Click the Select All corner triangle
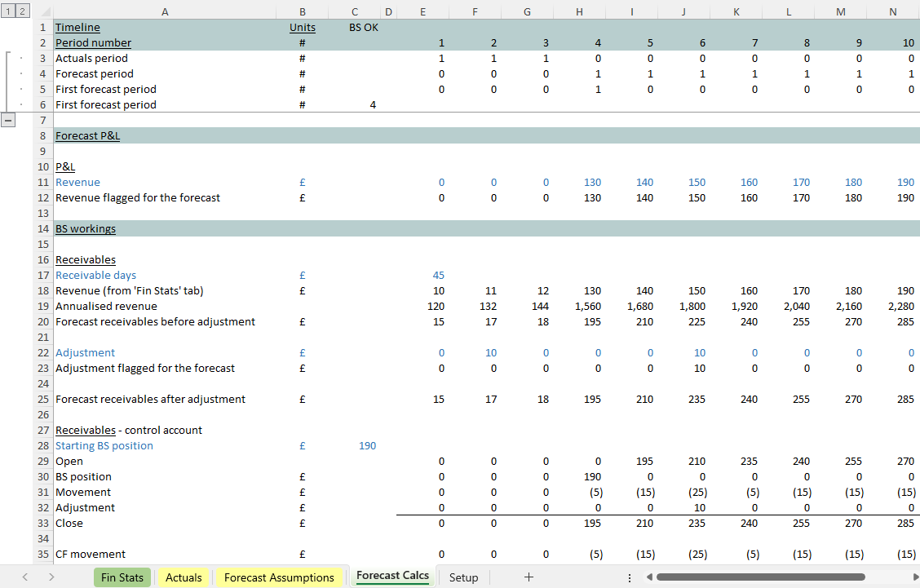The image size is (920, 588). click(43, 11)
